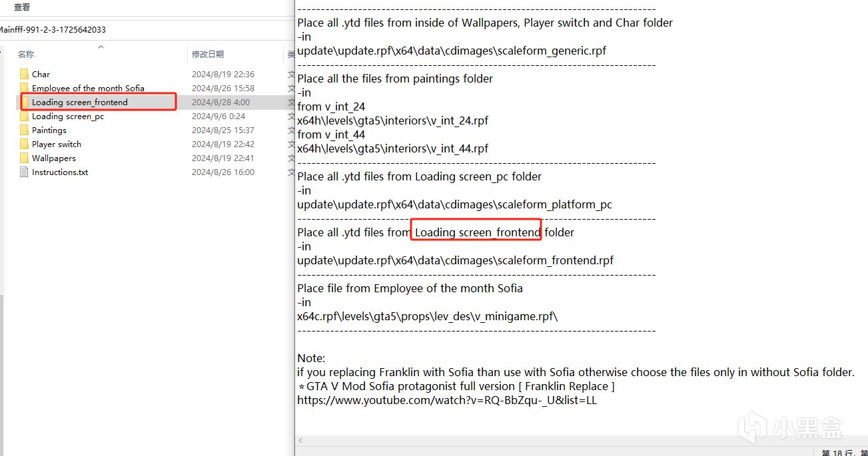868x456 pixels.
Task: Click the Player switch folder icon
Action: (24, 144)
